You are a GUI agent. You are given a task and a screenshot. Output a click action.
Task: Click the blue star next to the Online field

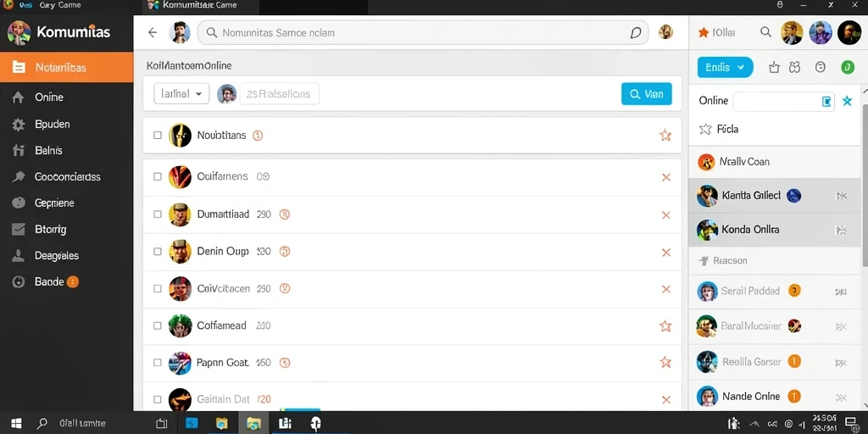[x=847, y=101]
